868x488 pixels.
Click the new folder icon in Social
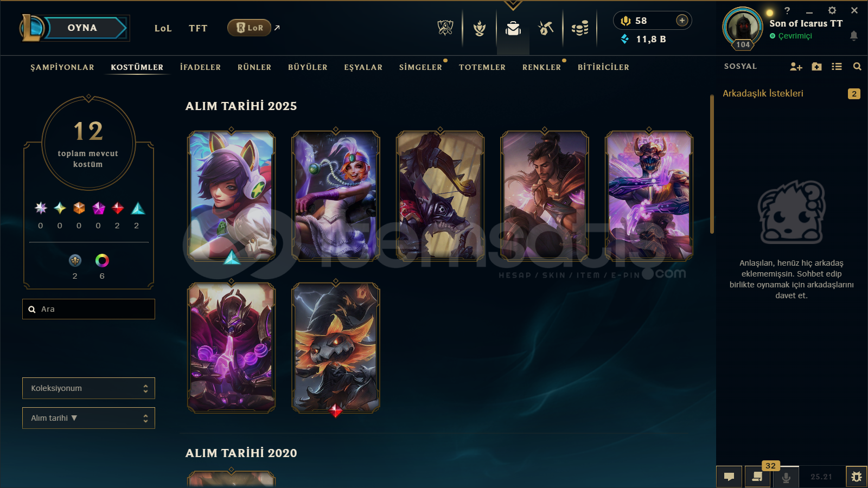pyautogui.click(x=816, y=66)
